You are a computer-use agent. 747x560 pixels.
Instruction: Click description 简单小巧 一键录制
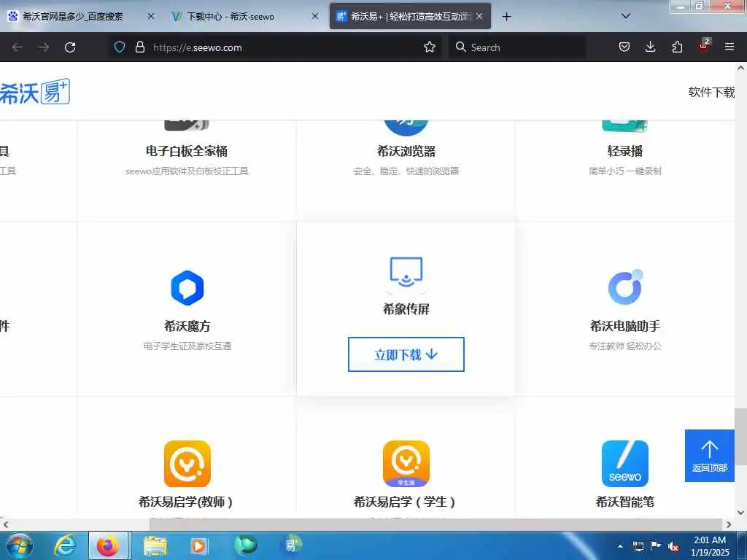click(625, 171)
